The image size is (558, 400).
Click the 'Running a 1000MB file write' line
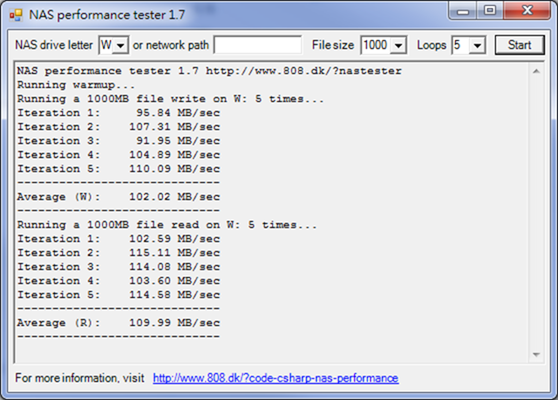(171, 99)
